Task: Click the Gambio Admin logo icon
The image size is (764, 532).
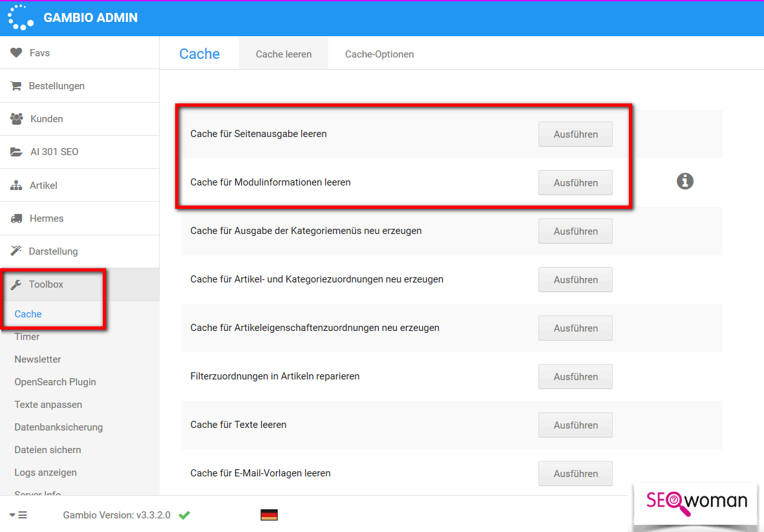Action: [x=21, y=17]
